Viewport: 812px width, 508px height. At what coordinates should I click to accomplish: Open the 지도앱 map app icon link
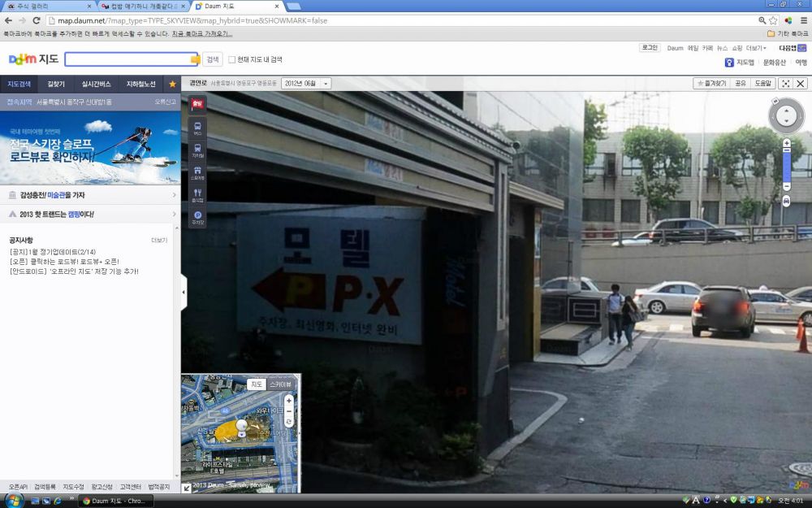click(740, 63)
